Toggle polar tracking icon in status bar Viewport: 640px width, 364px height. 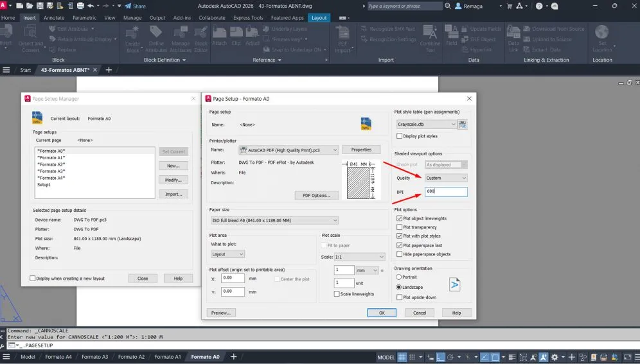tap(450, 357)
